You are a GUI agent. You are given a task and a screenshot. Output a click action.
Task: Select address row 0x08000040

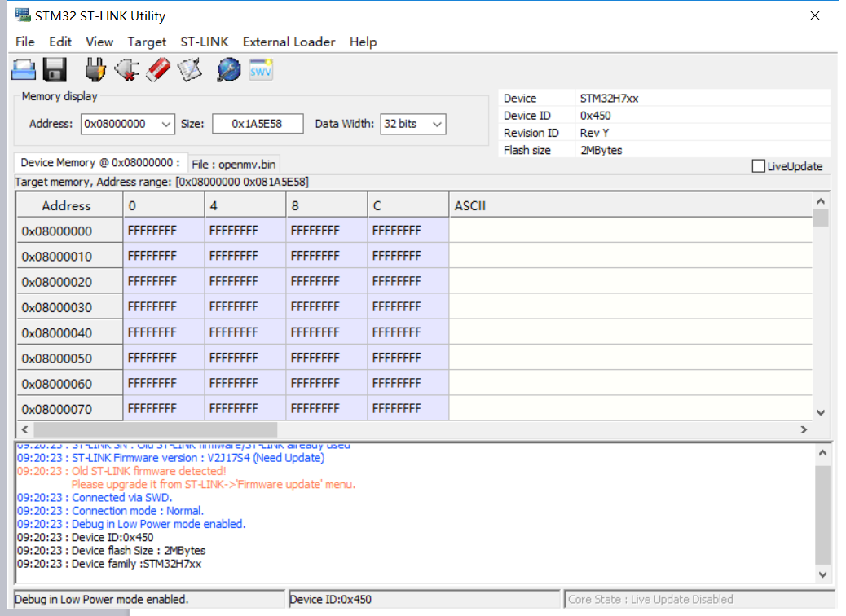[69, 332]
